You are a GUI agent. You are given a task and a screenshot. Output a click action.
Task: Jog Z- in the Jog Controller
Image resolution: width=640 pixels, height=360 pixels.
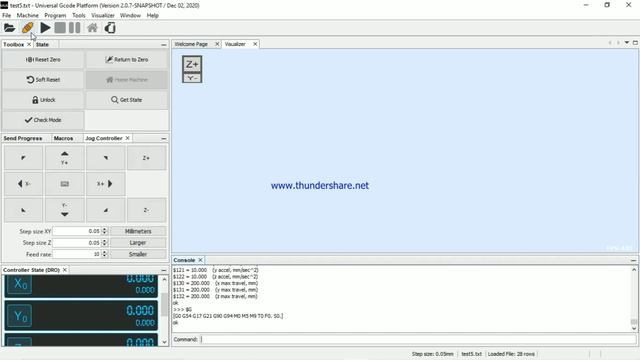[x=147, y=210]
